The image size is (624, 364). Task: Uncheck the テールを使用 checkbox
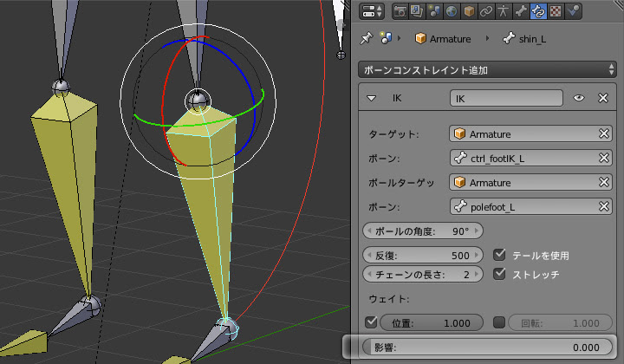click(x=499, y=255)
